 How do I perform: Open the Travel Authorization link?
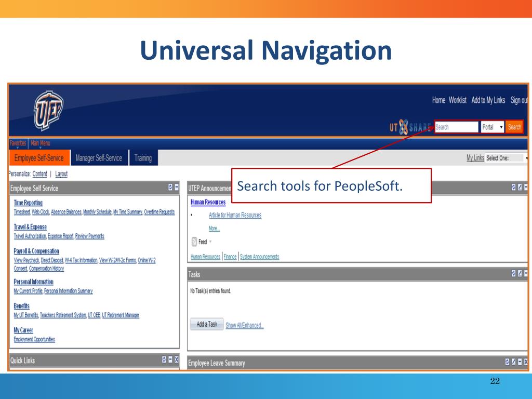click(x=30, y=236)
